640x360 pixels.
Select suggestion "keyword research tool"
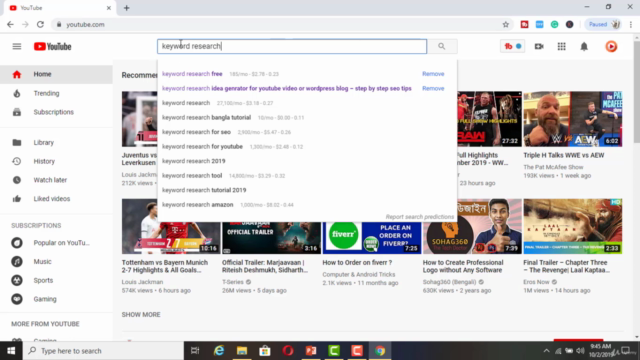(192, 176)
